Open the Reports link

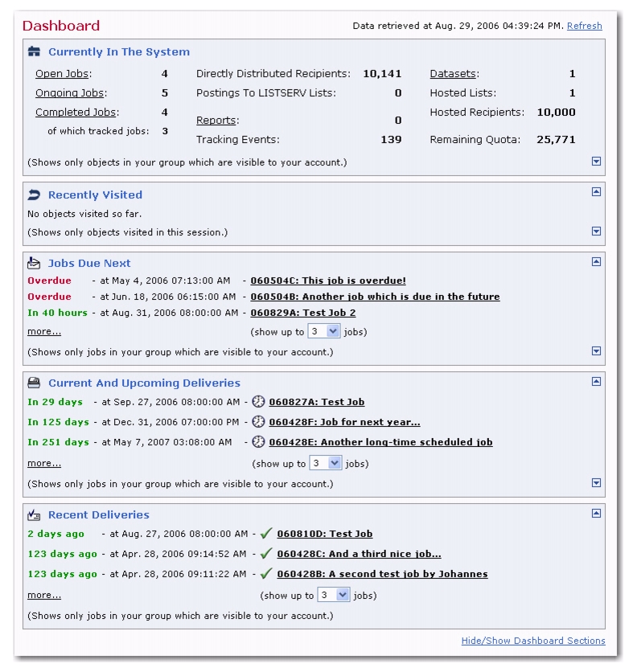[x=216, y=121]
